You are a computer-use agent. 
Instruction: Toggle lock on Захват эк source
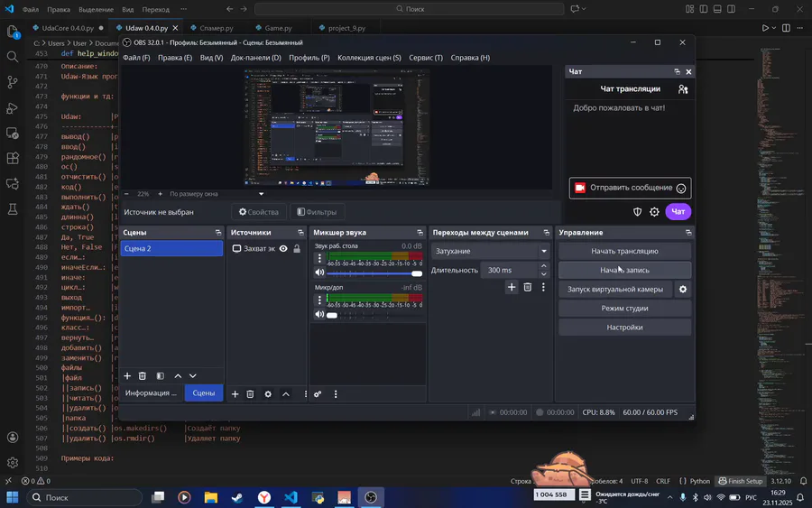pos(297,248)
